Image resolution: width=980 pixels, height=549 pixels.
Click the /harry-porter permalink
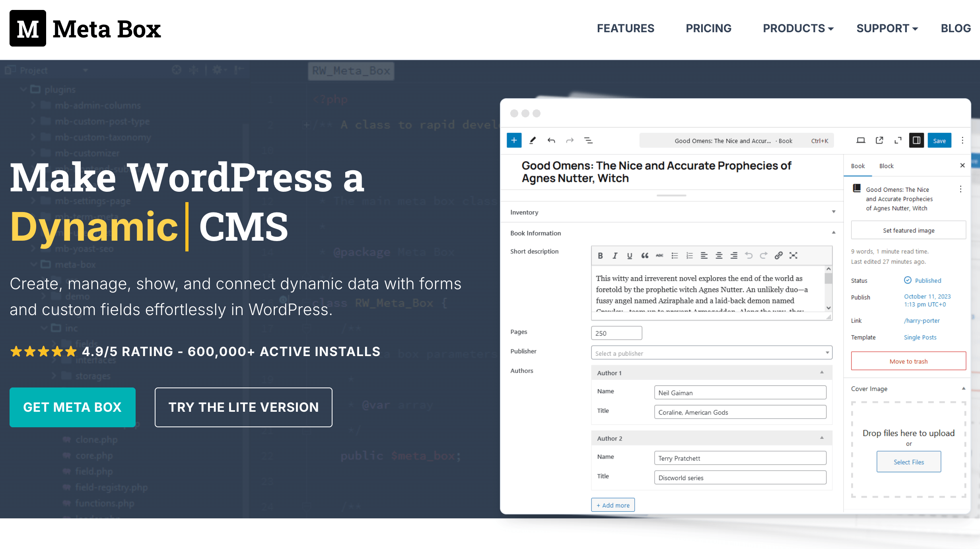point(922,321)
